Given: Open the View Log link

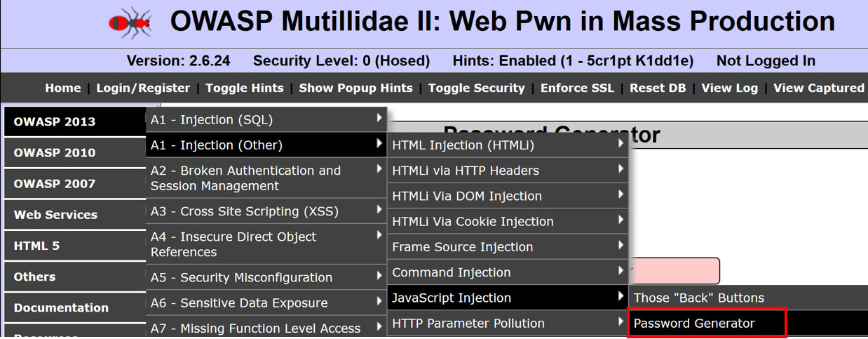Looking at the screenshot, I should [730, 88].
